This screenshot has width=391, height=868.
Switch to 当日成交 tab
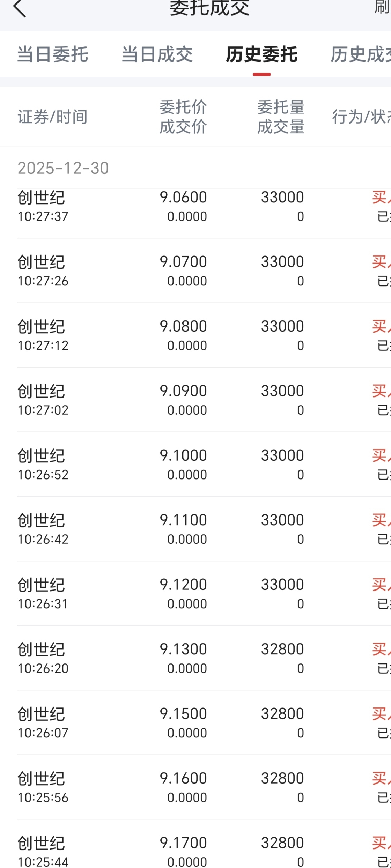click(157, 55)
